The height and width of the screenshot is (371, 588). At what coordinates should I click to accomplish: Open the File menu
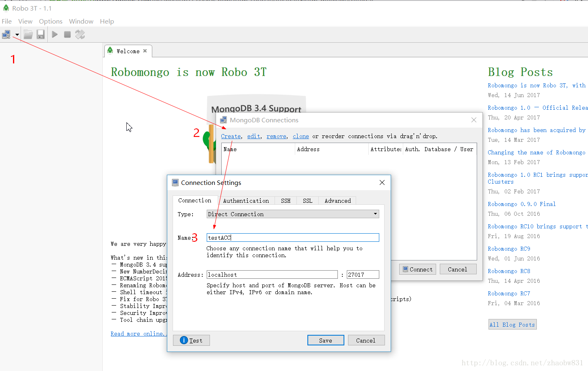point(6,21)
